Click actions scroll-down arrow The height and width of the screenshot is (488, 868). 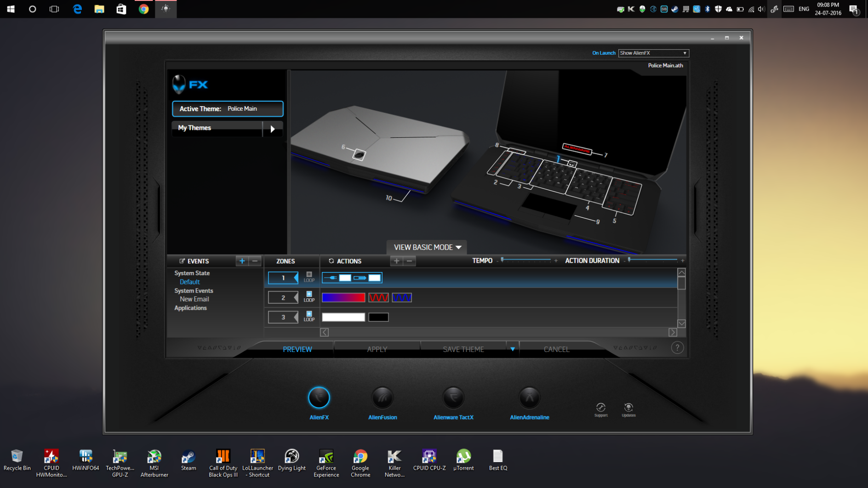point(681,323)
